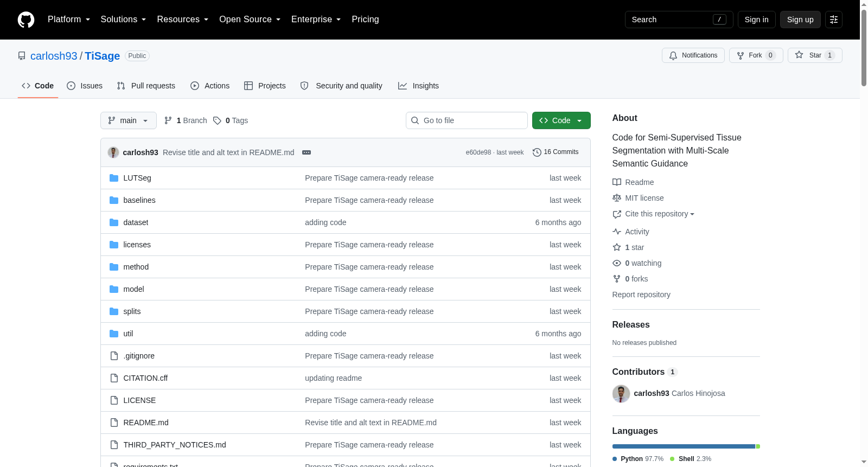Open the e60de98 commit hash
Image resolution: width=868 pixels, height=467 pixels.
tap(478, 152)
